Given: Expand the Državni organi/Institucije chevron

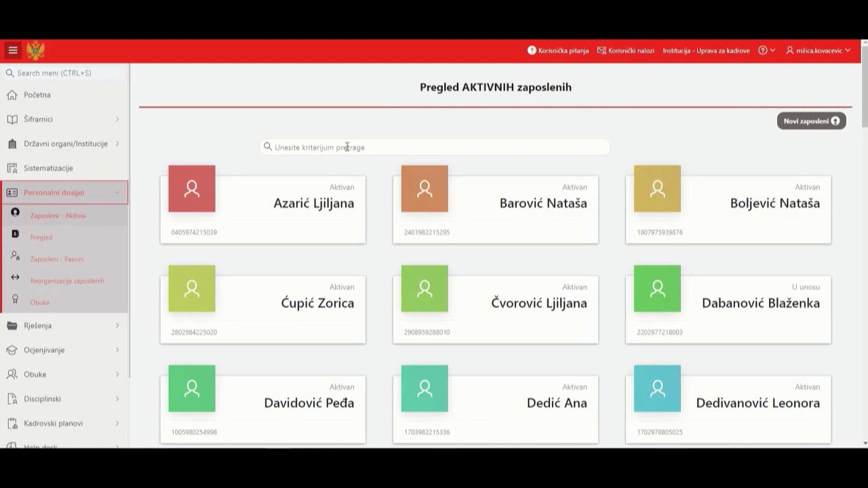Looking at the screenshot, I should [x=117, y=144].
